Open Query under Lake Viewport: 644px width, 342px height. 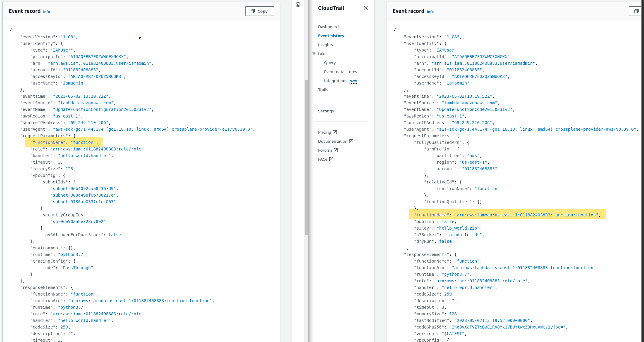[330, 63]
